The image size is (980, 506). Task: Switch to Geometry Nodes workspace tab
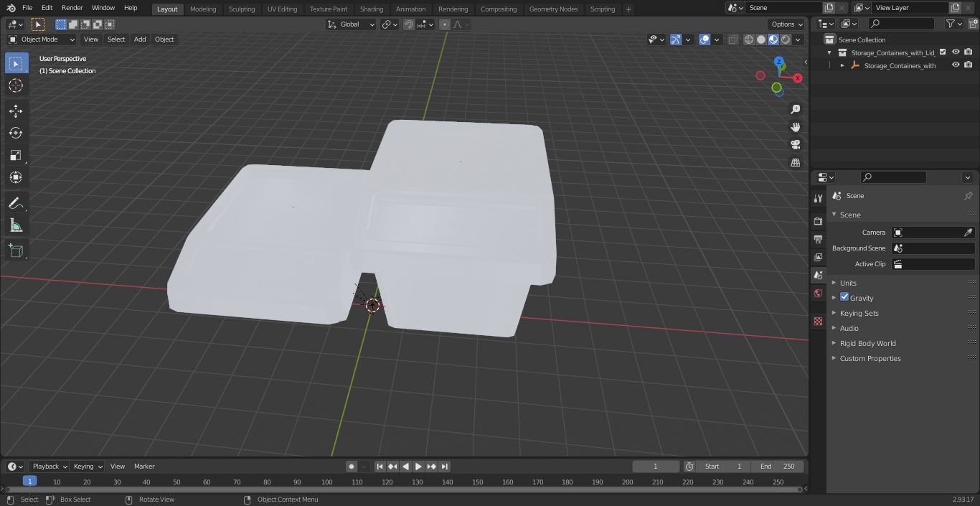[x=553, y=9]
